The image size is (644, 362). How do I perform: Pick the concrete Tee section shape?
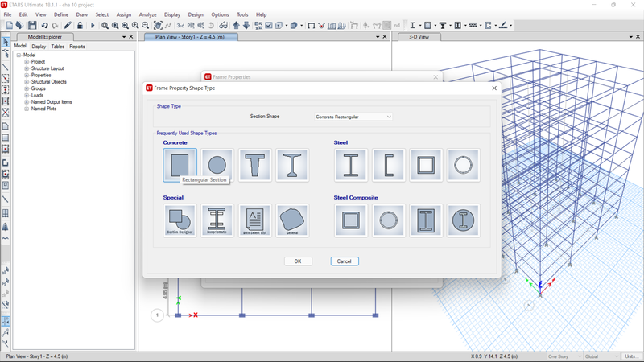[254, 165]
